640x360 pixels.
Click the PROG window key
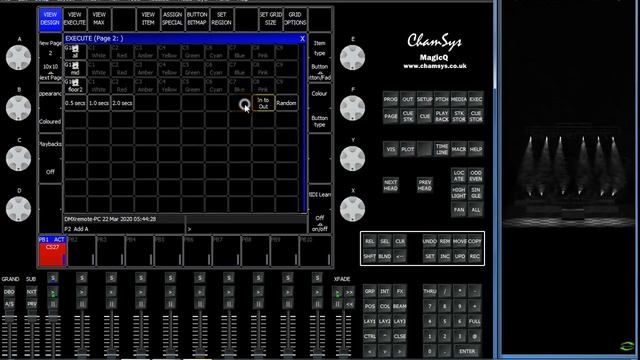point(391,99)
